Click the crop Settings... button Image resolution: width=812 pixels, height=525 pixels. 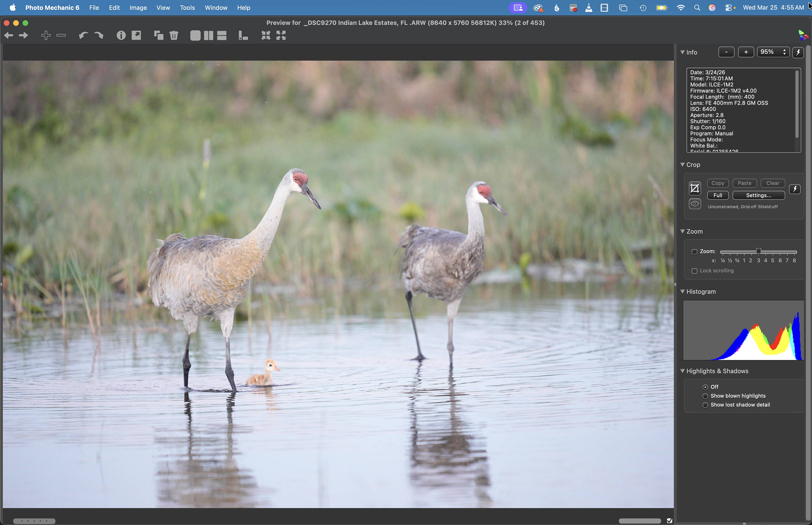[x=758, y=195]
